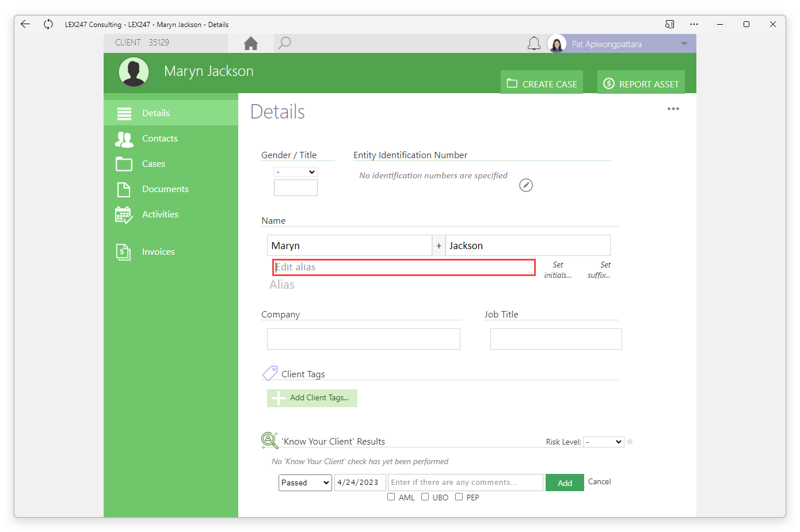Viewport: 800px width, 532px height.
Task: Click the Report Asset button
Action: pyautogui.click(x=641, y=83)
